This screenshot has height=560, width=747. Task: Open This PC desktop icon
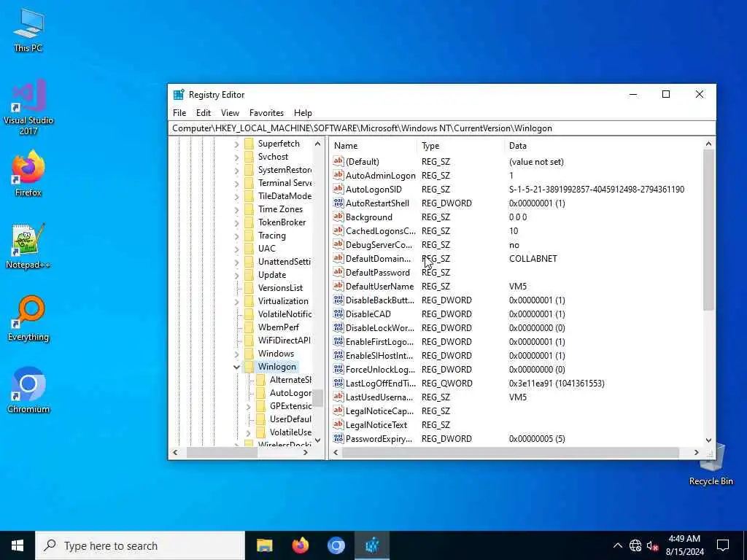tap(28, 29)
